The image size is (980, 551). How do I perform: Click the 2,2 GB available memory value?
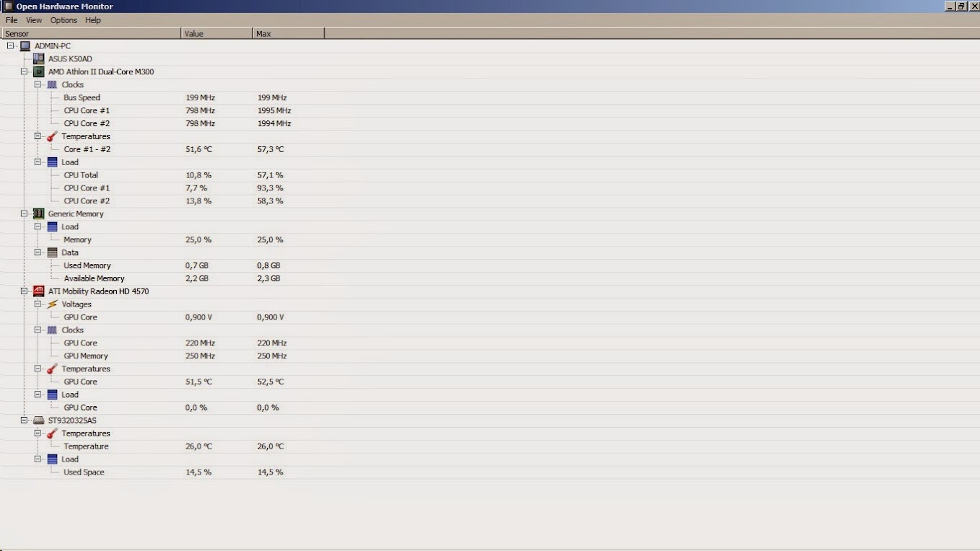[x=197, y=278]
